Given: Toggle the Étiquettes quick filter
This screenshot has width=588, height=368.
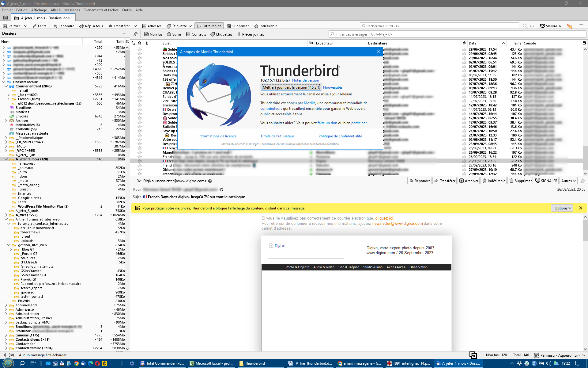Looking at the screenshot, I should click(221, 34).
